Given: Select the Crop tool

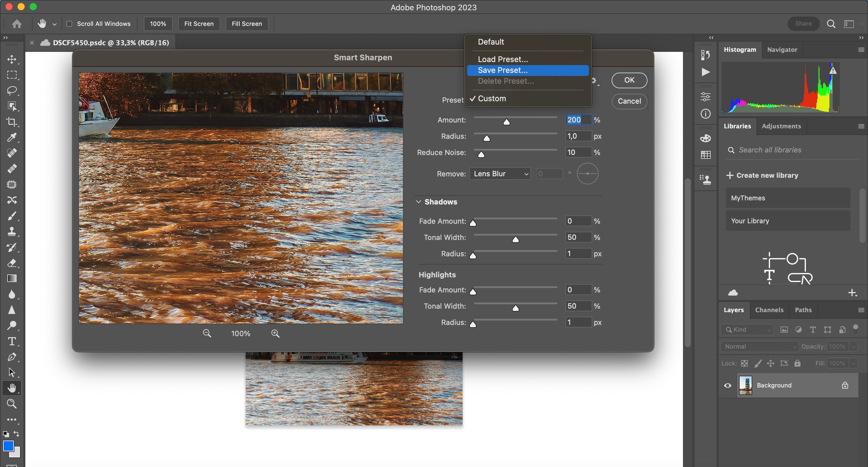Looking at the screenshot, I should coord(12,122).
